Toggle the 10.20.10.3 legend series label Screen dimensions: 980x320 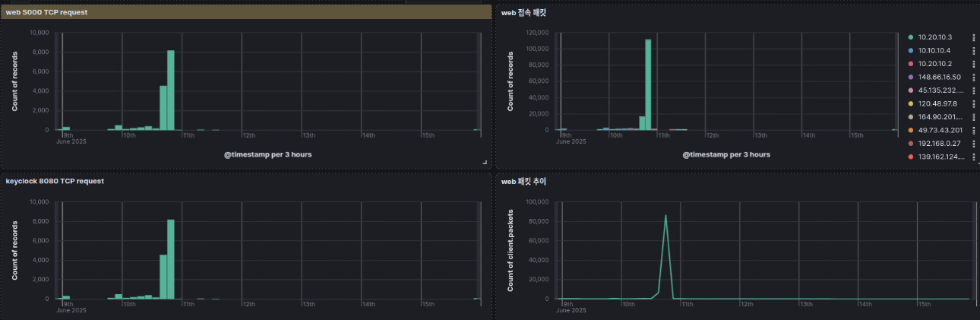click(x=935, y=37)
